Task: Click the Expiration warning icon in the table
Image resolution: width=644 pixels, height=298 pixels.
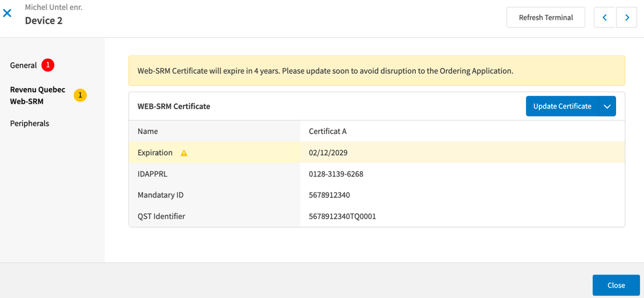Action: [183, 153]
